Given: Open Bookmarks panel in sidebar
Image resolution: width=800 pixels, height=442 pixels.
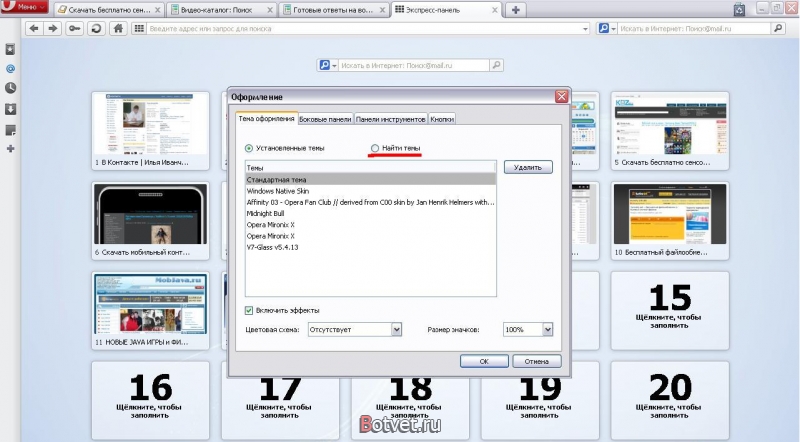Looking at the screenshot, I should click(x=10, y=49).
